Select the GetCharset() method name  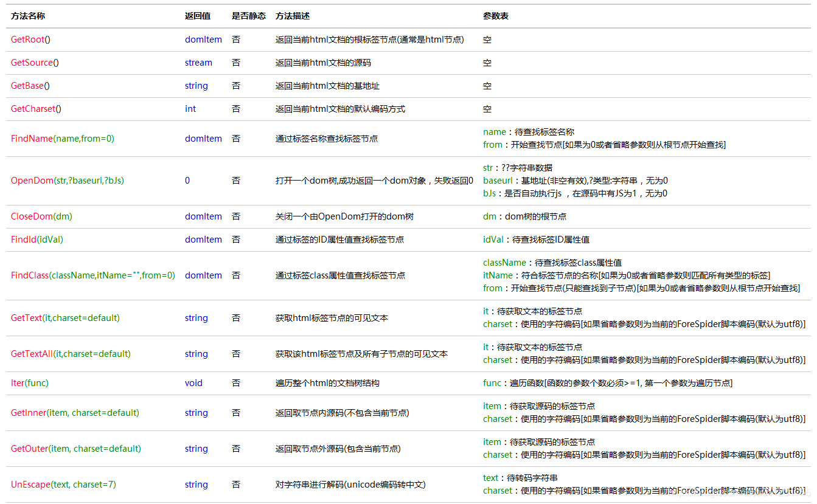point(36,109)
